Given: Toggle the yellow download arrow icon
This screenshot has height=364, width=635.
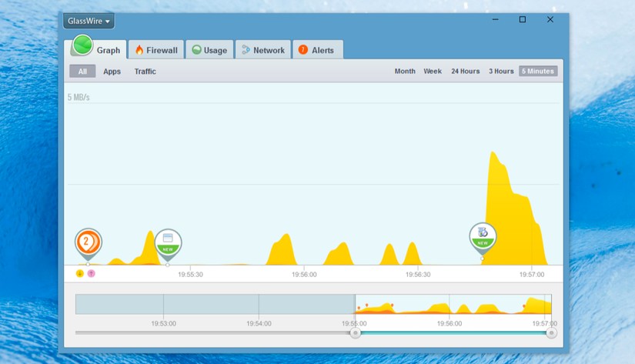Looking at the screenshot, I should pos(80,274).
